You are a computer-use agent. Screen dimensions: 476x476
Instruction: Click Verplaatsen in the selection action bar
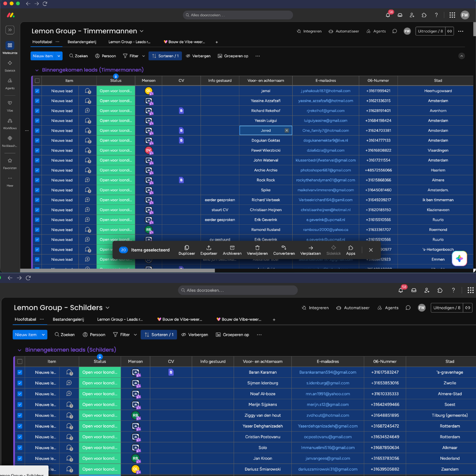pos(310,250)
